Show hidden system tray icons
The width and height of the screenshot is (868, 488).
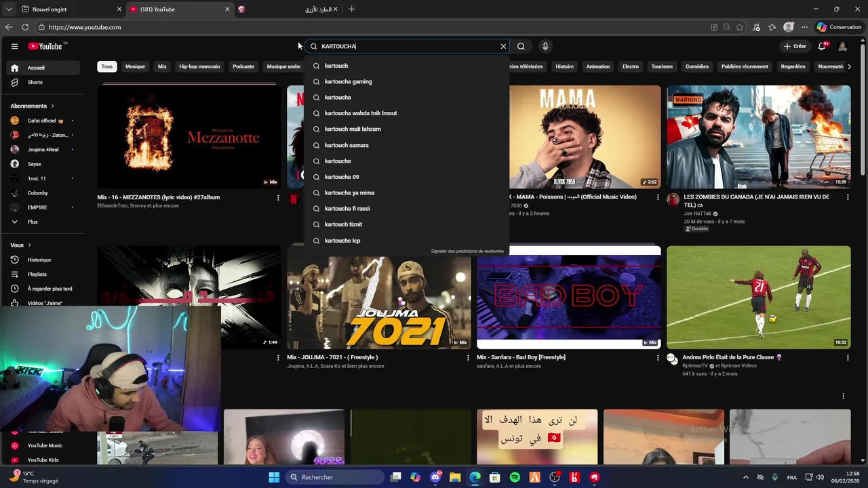[745, 477]
